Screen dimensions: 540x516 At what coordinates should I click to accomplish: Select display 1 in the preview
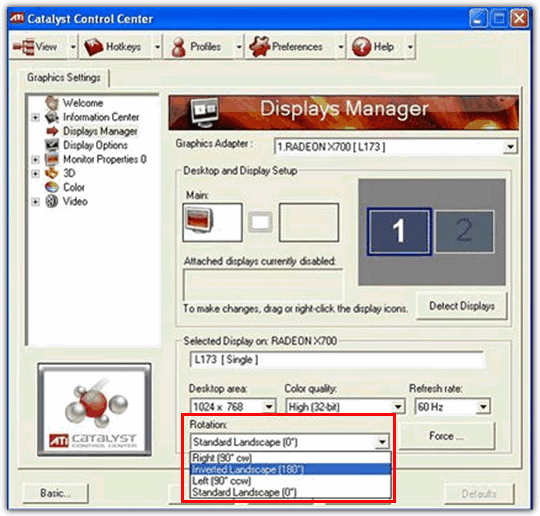click(399, 231)
